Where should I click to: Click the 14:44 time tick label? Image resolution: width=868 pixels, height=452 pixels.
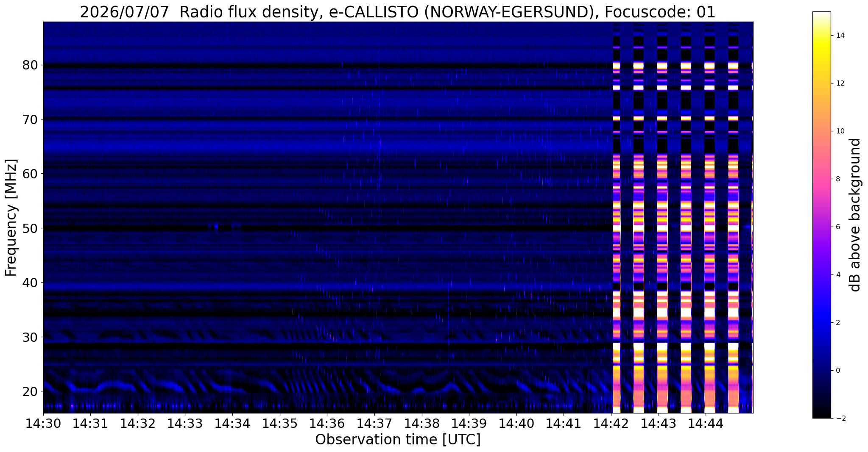[706, 423]
